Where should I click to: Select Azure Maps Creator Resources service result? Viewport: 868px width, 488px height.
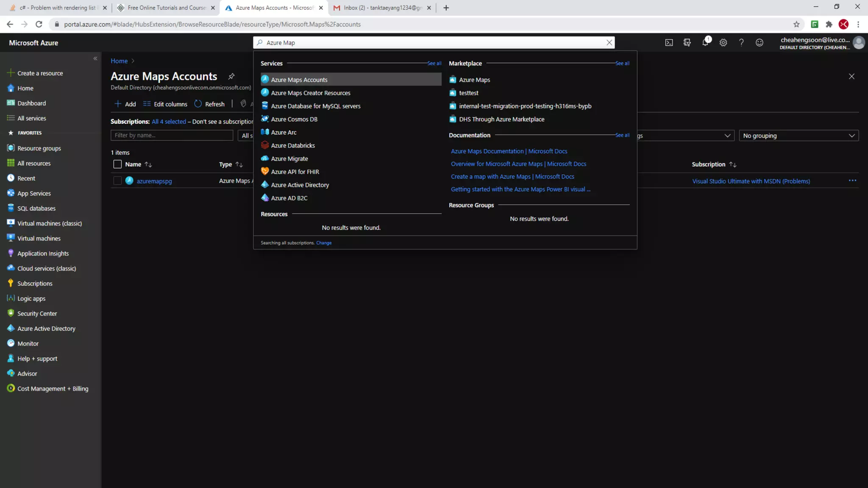[x=311, y=93]
